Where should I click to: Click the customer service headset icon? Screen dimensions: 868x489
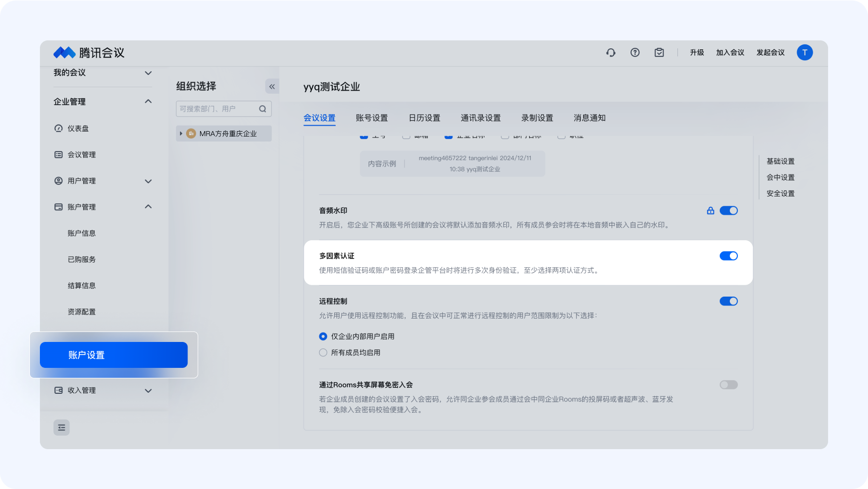click(611, 53)
